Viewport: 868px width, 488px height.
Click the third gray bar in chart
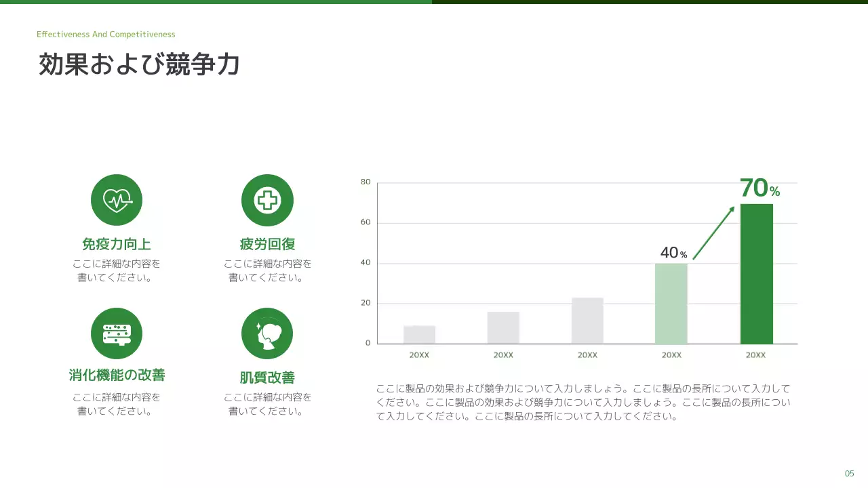pos(587,321)
